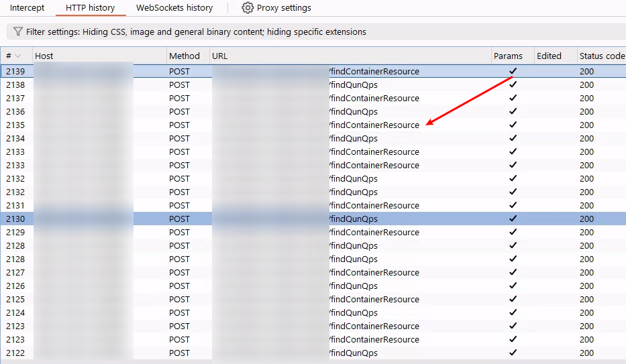Toggle sort arrow in the # column header

click(x=18, y=56)
